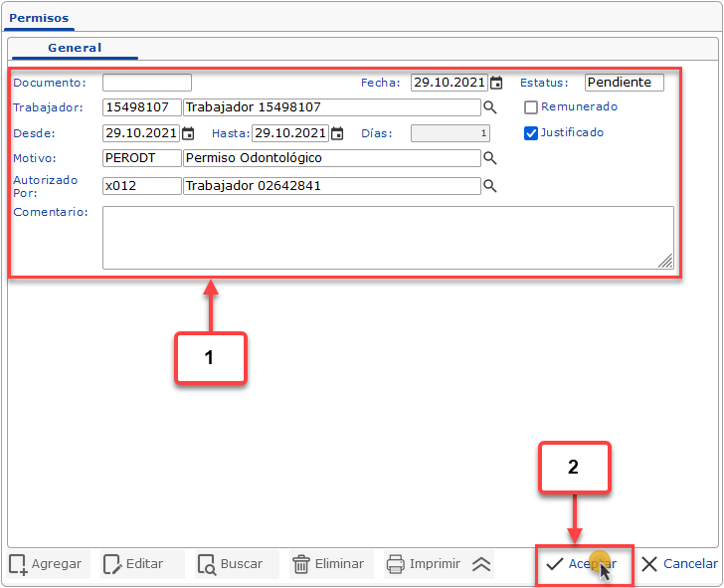Click the Motivo code field PERODT
Viewport: 724px width, 588px height.
click(x=142, y=158)
